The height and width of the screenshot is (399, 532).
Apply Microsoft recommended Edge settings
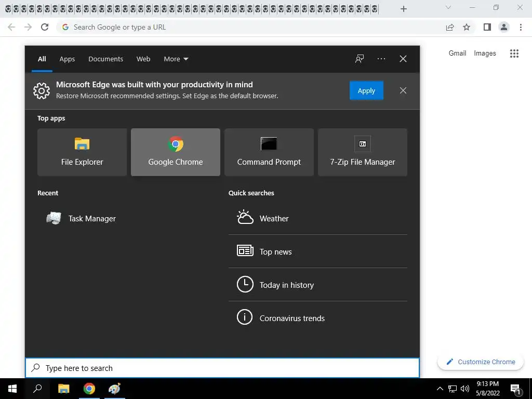tap(366, 90)
